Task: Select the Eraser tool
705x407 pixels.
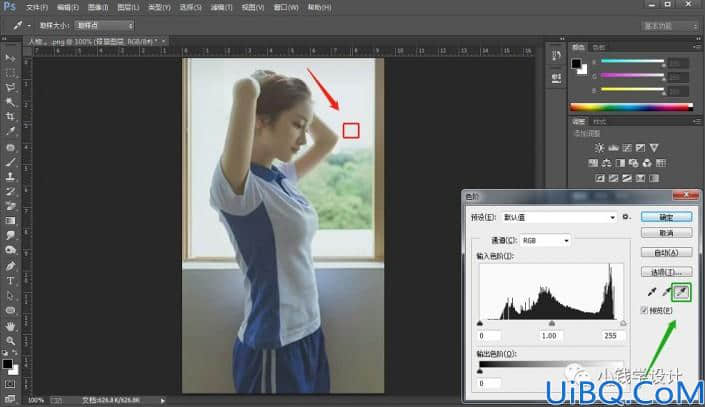Action: pyautogui.click(x=10, y=206)
